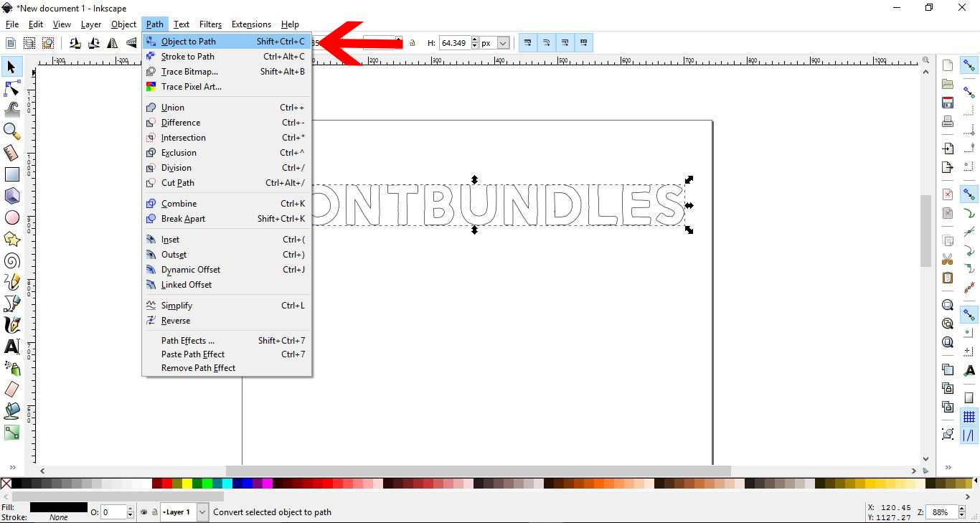Select Union in the Path menu
980x523 pixels.
coord(227,108)
